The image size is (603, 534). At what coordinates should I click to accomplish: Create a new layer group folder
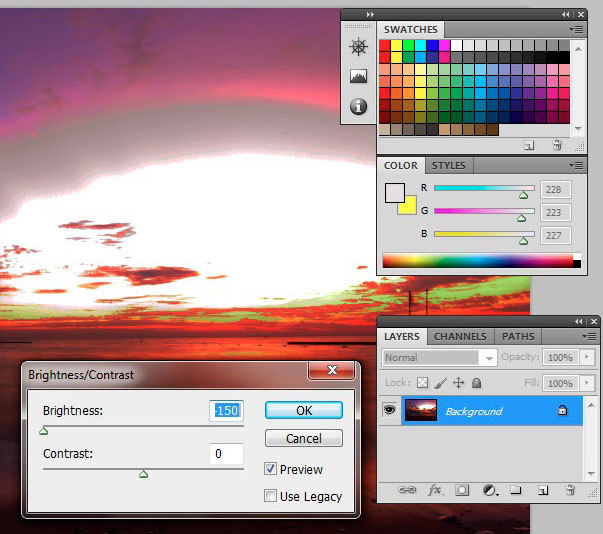click(x=516, y=491)
